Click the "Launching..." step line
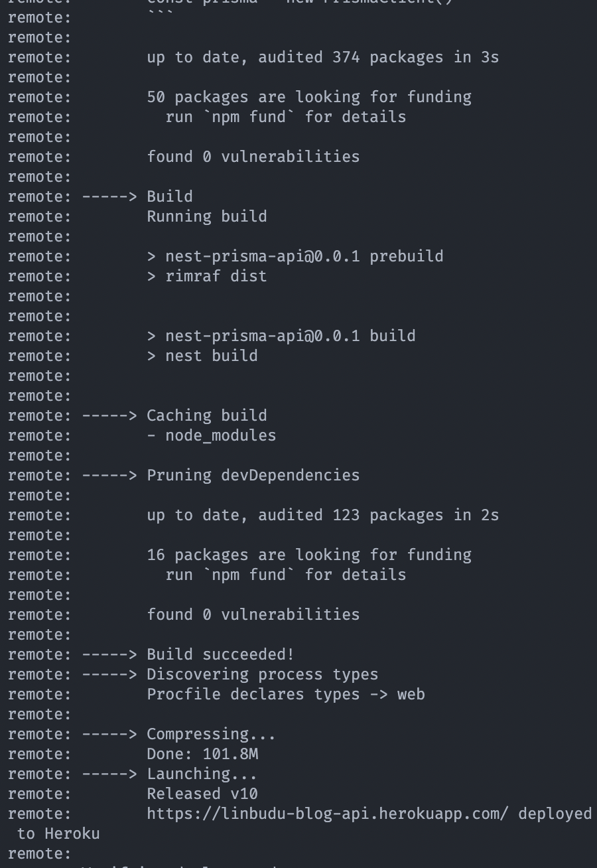Viewport: 597px width, 868px height. (202, 774)
